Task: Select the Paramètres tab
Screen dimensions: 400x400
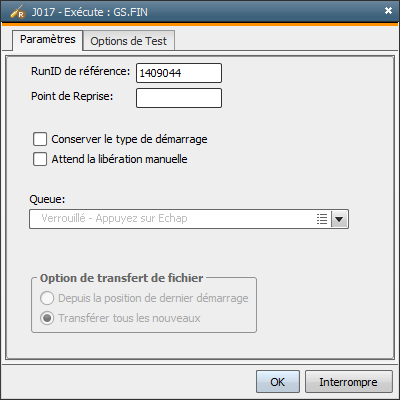Action: coord(48,40)
